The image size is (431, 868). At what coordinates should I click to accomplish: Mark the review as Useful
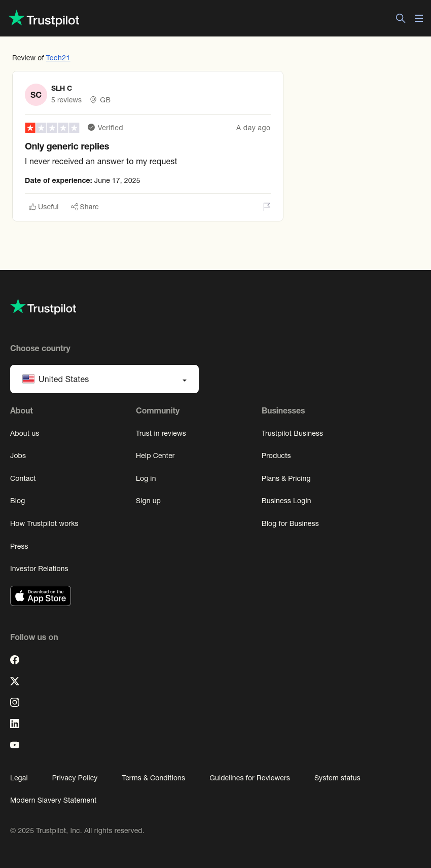[x=44, y=207]
